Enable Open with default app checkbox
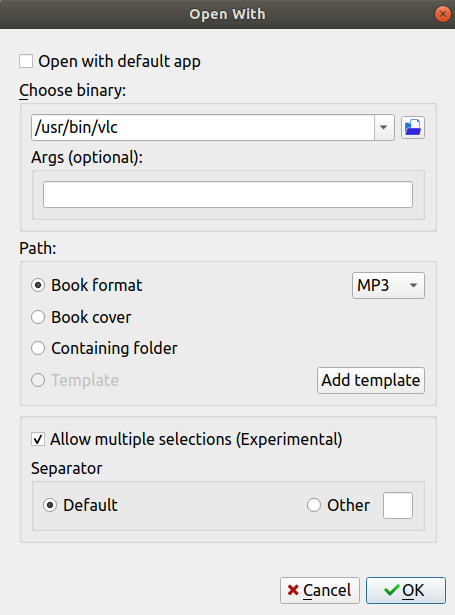 (x=26, y=62)
